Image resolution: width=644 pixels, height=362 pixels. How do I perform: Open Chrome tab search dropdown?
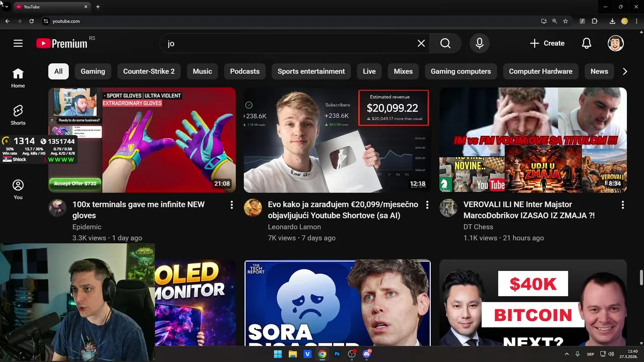tap(7, 7)
